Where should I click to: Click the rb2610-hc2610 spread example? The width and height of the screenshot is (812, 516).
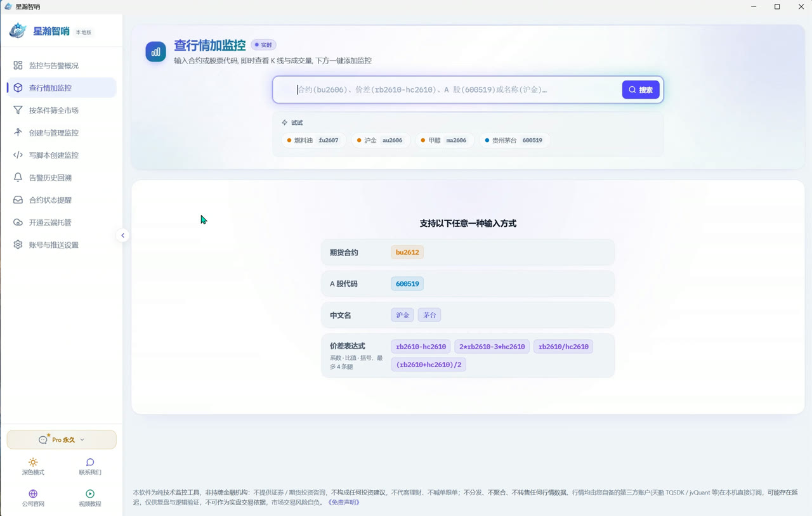[421, 347]
